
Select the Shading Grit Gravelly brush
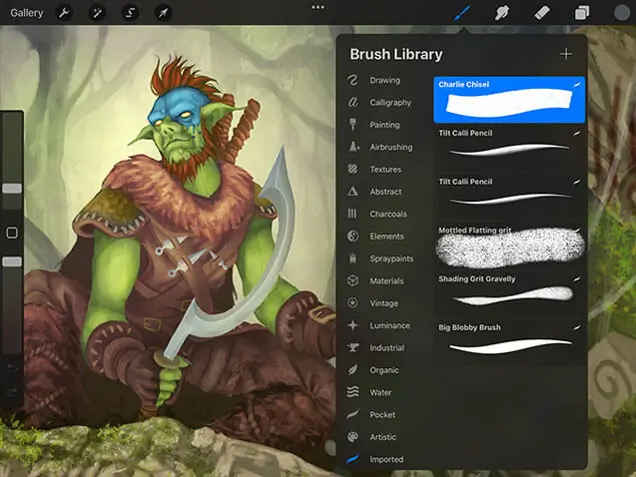tap(509, 294)
